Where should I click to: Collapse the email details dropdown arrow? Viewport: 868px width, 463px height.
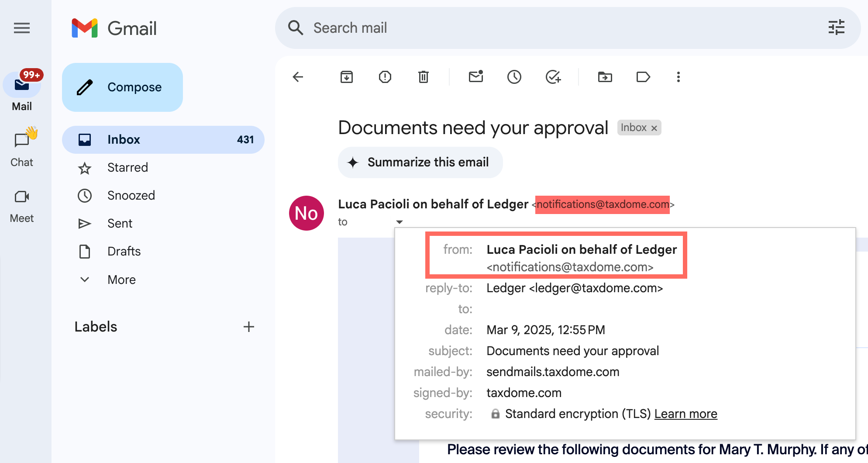(x=399, y=222)
